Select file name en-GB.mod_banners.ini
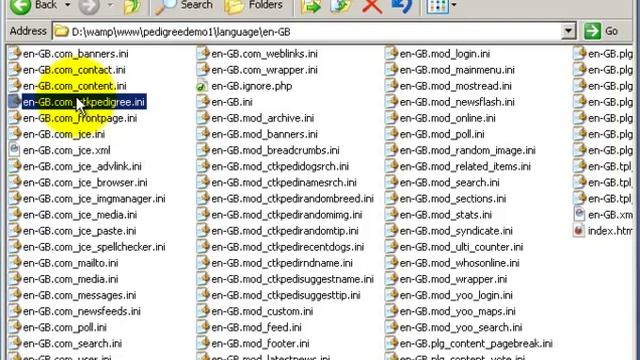The height and width of the screenshot is (360, 640). (x=264, y=134)
